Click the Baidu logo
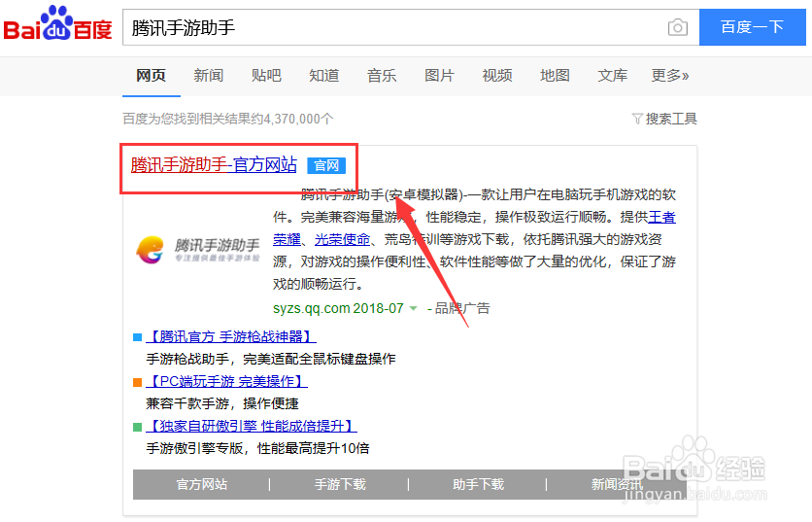 point(57,23)
